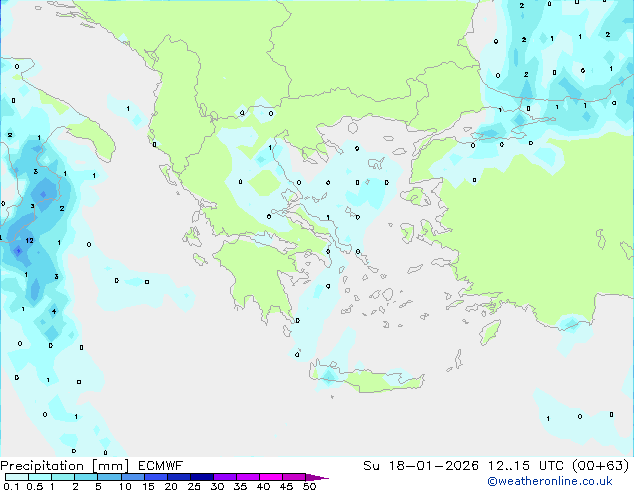Click the over-50 mm arrow tip of legend
Screen dimensions: 634x490
click(317, 477)
